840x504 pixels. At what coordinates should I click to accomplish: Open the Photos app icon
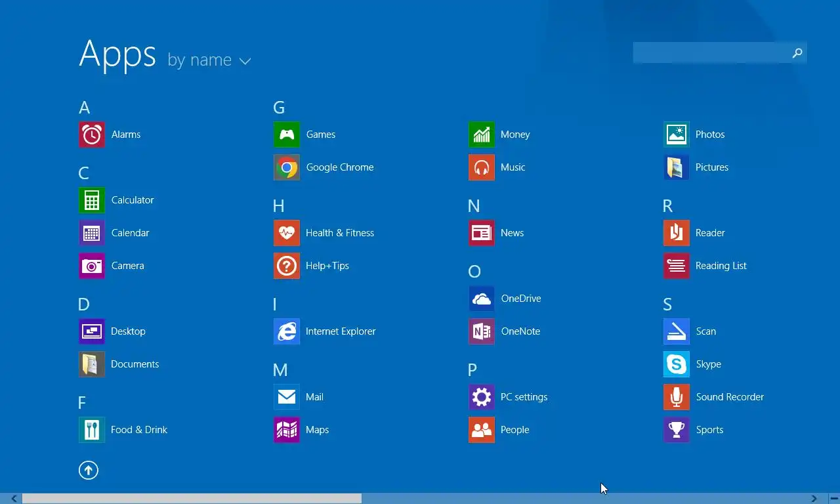tap(677, 135)
